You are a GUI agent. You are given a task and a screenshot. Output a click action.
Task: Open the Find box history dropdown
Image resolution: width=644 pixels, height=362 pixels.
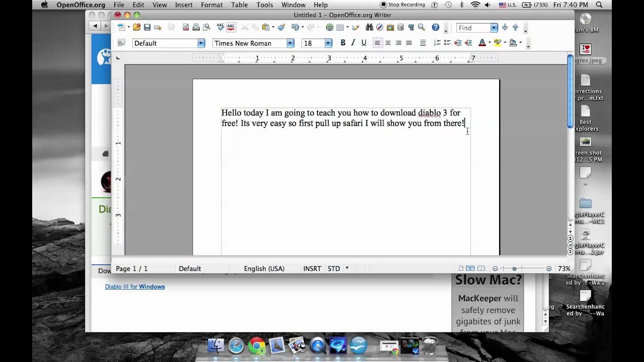(x=494, y=28)
